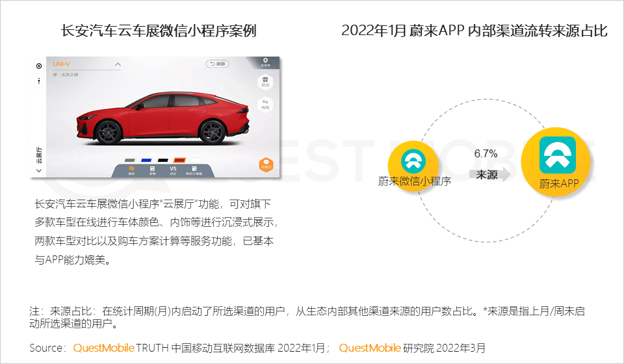Choose the white car color swatch
This screenshot has width=624, height=364.
(x=195, y=160)
